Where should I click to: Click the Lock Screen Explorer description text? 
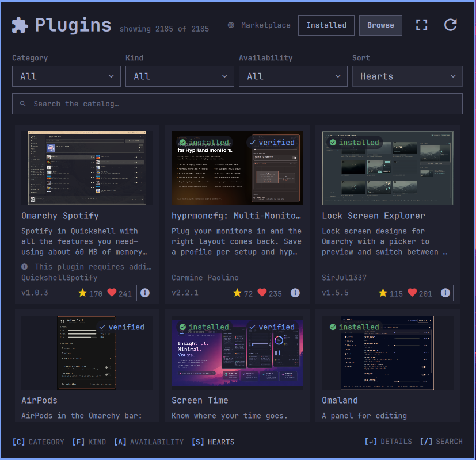pyautogui.click(x=384, y=241)
